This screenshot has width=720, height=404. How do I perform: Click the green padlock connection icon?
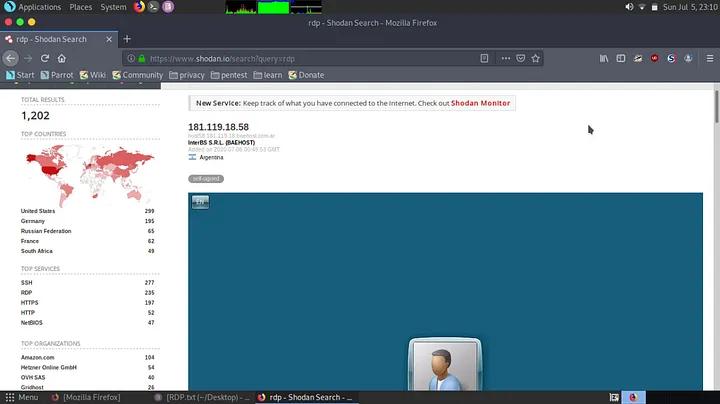pos(142,58)
